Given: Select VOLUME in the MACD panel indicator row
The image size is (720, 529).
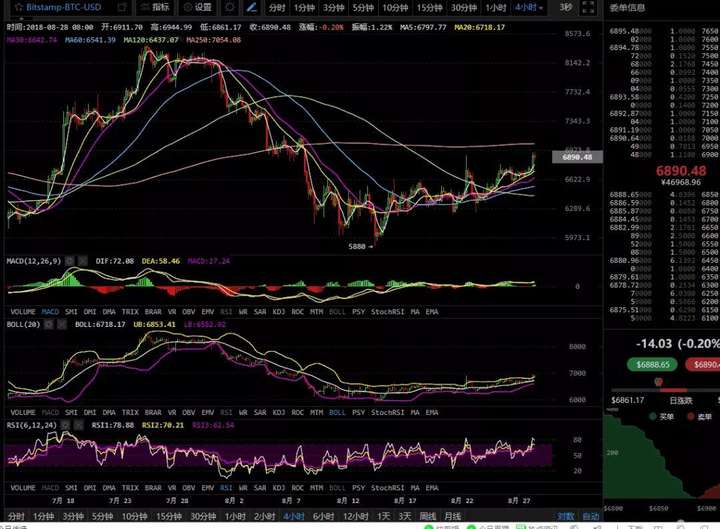Looking at the screenshot, I should [x=22, y=312].
